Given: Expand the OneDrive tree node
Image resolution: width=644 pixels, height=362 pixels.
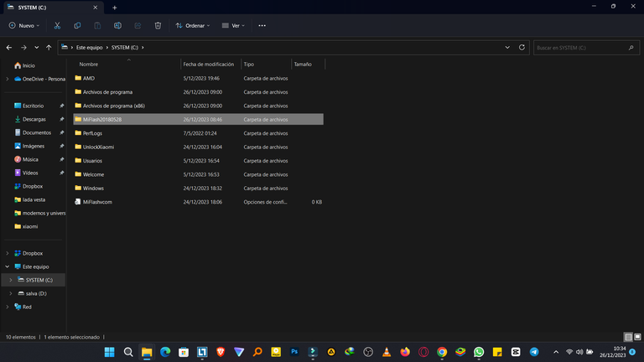Looking at the screenshot, I should point(8,79).
